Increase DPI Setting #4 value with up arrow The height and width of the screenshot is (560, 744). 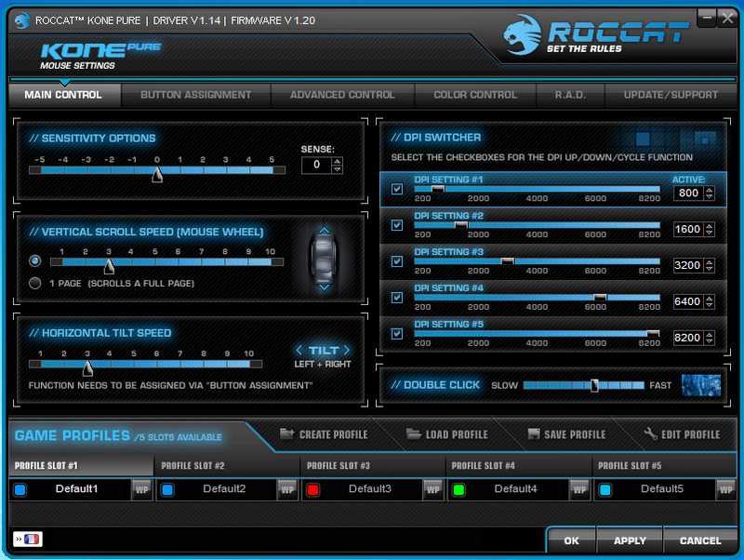[x=710, y=297]
